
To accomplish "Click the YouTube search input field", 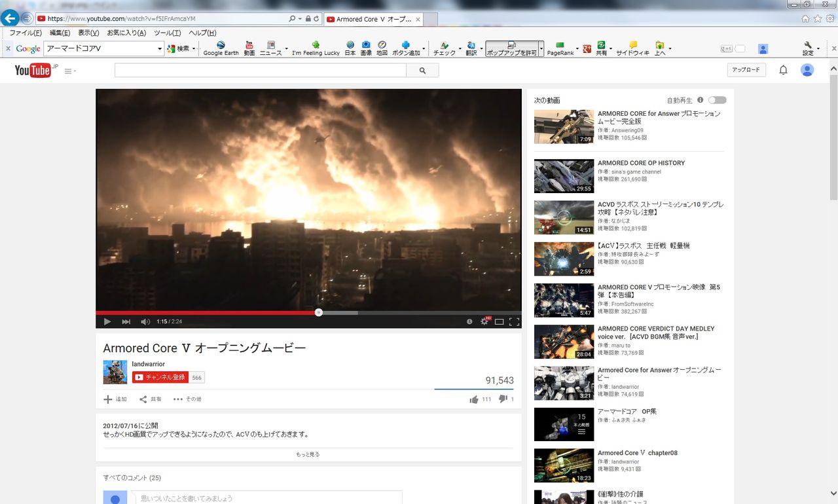I will 261,71.
